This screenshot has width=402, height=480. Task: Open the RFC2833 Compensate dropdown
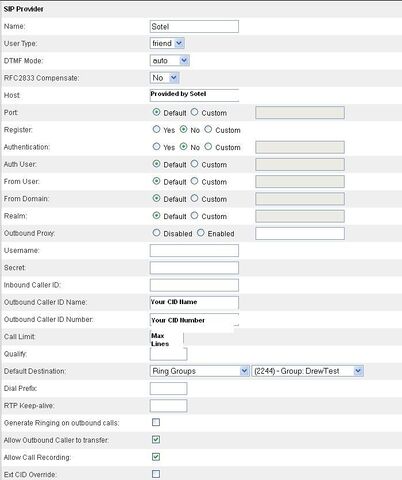pyautogui.click(x=165, y=78)
